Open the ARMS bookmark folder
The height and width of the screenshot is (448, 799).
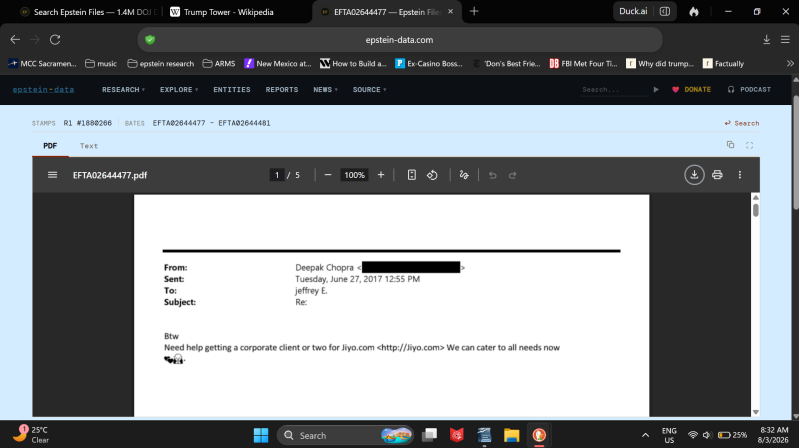point(219,64)
